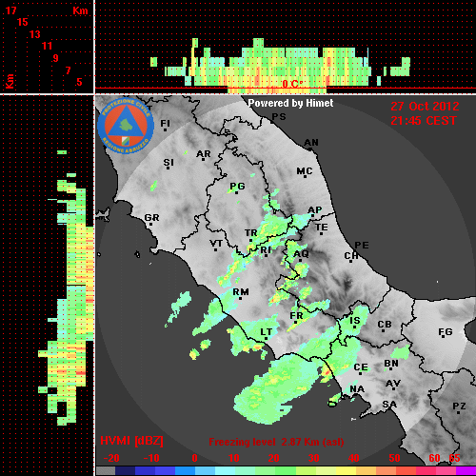Select the AQ city marker on the map

click(x=301, y=255)
